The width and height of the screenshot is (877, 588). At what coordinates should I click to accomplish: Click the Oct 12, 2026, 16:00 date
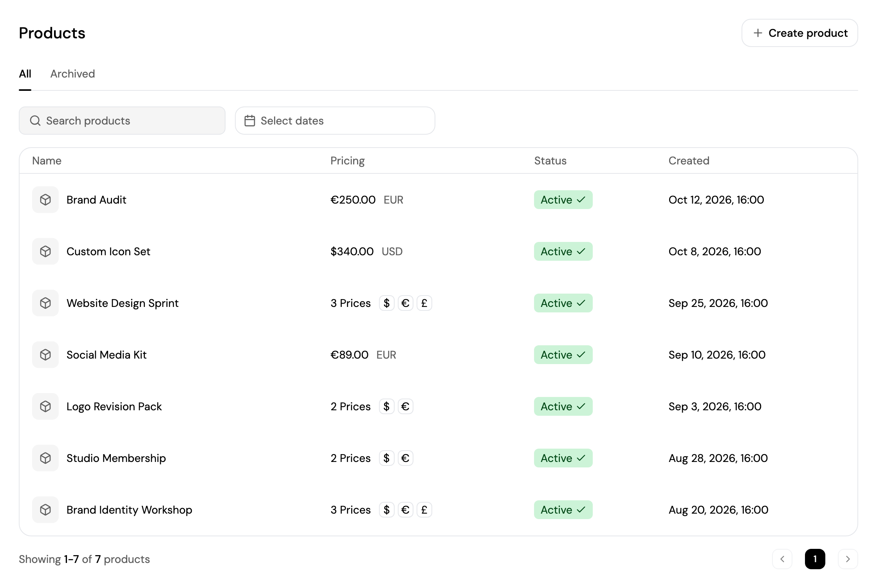(x=716, y=200)
